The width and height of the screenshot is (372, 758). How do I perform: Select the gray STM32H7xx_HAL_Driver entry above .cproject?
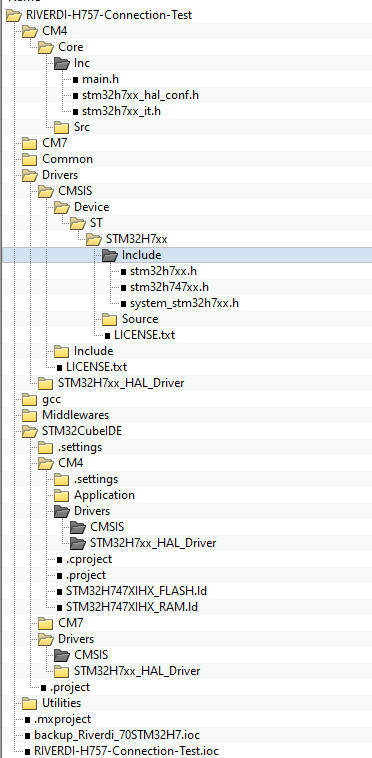[x=153, y=543]
